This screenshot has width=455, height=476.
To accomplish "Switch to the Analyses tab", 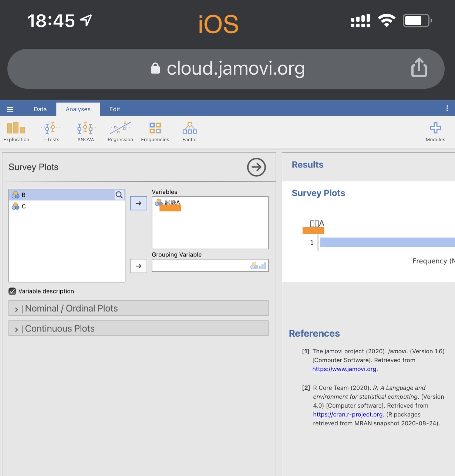I will [78, 109].
